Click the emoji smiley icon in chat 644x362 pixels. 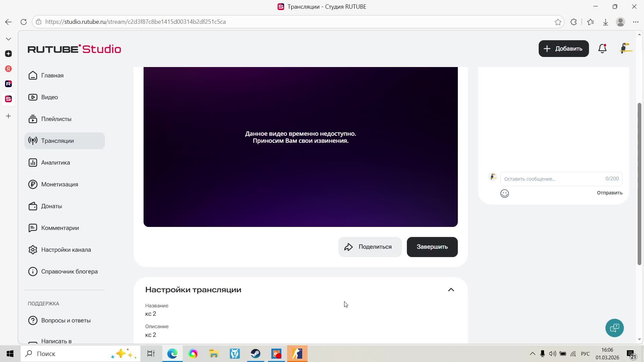(504, 193)
